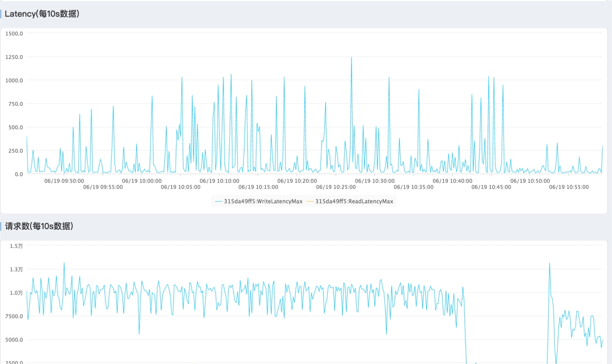Click the request count peak near 10:52
The image size is (612, 364).
point(549,263)
